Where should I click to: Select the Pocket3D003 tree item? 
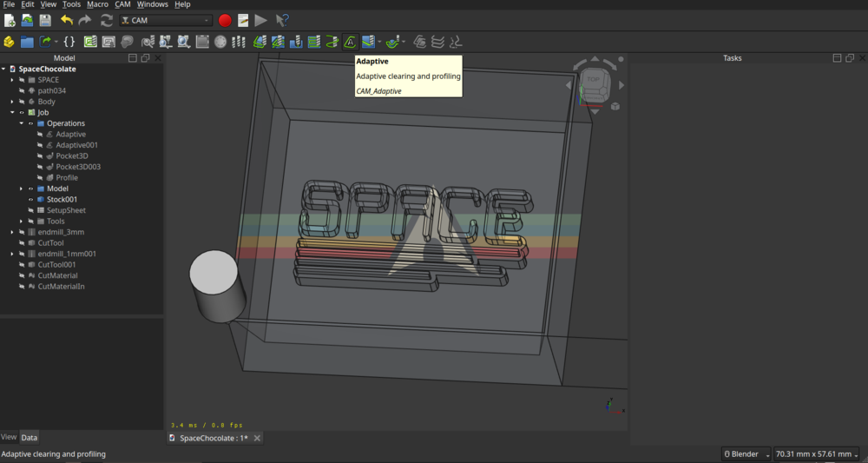click(x=78, y=167)
